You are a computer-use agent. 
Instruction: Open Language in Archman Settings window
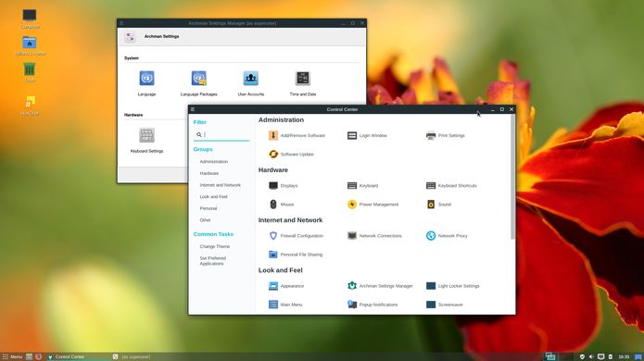[146, 83]
